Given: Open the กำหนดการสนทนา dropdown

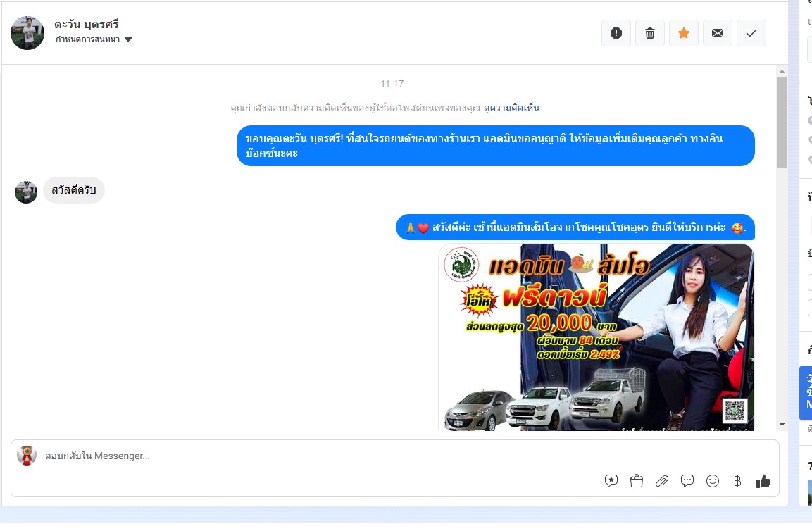Looking at the screenshot, I should [94, 39].
